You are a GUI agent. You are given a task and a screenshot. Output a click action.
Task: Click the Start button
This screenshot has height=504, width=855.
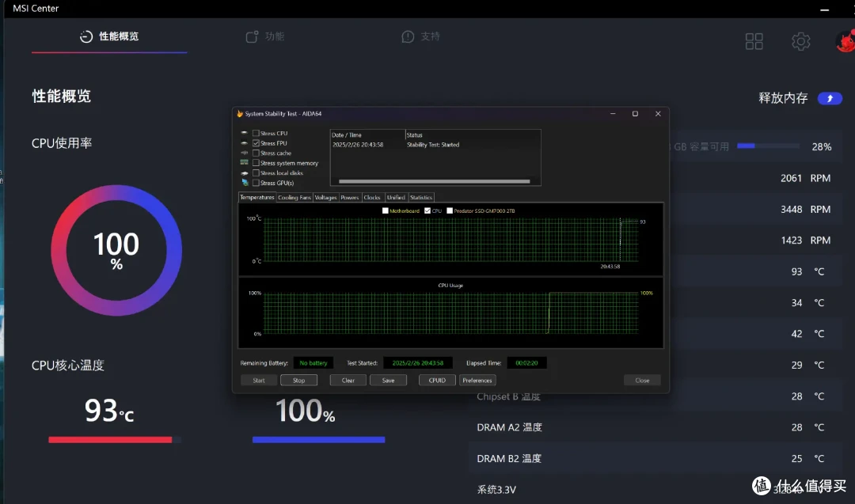(259, 381)
